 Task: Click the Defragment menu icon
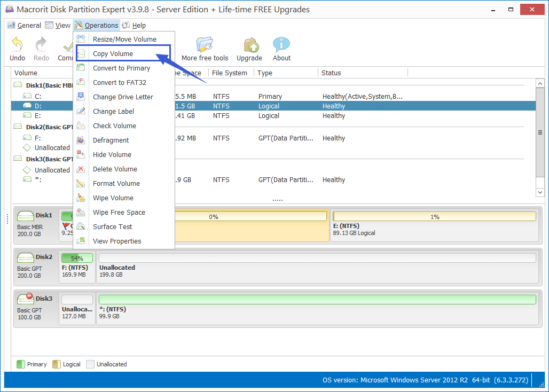coord(81,139)
